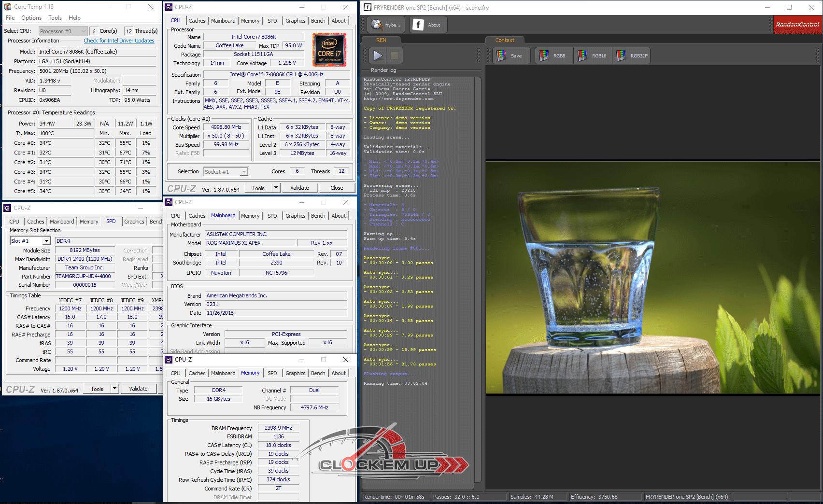
Task: Click the Intel Core i7 logo badge
Action: (x=329, y=50)
